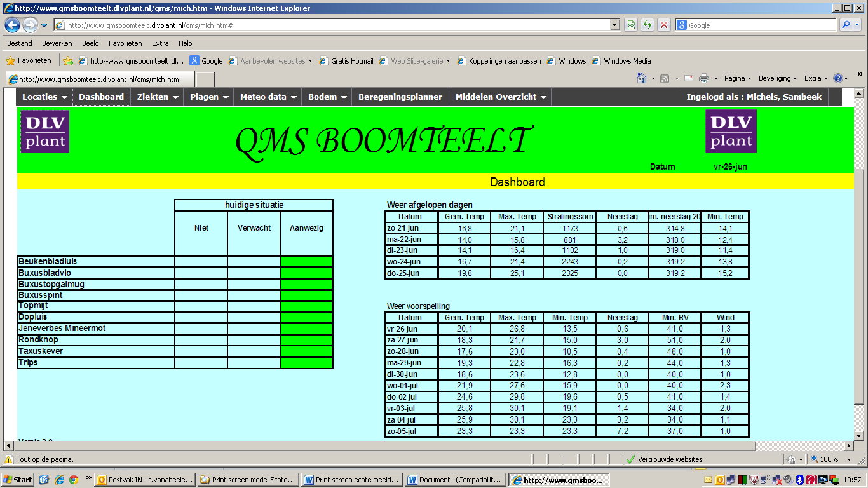Click the empty new tab button
The width and height of the screenshot is (868, 488).
pyautogui.click(x=205, y=79)
